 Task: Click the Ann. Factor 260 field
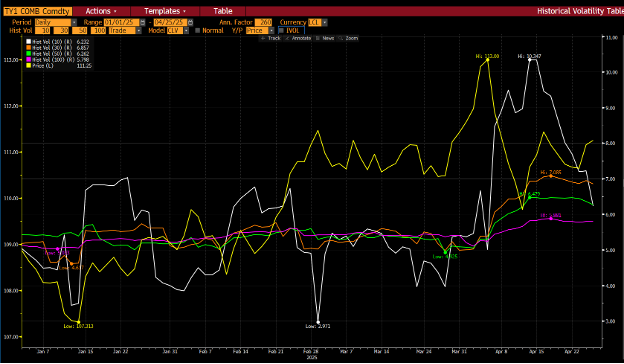click(263, 23)
